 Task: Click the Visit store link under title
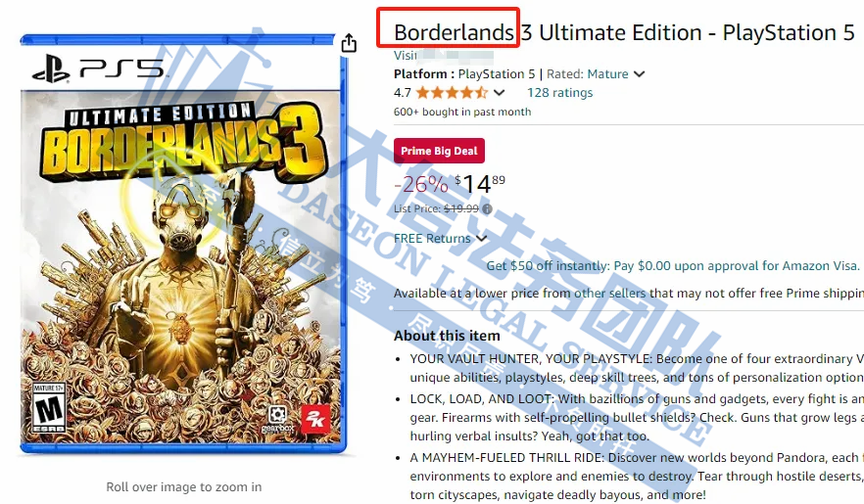coord(444,56)
